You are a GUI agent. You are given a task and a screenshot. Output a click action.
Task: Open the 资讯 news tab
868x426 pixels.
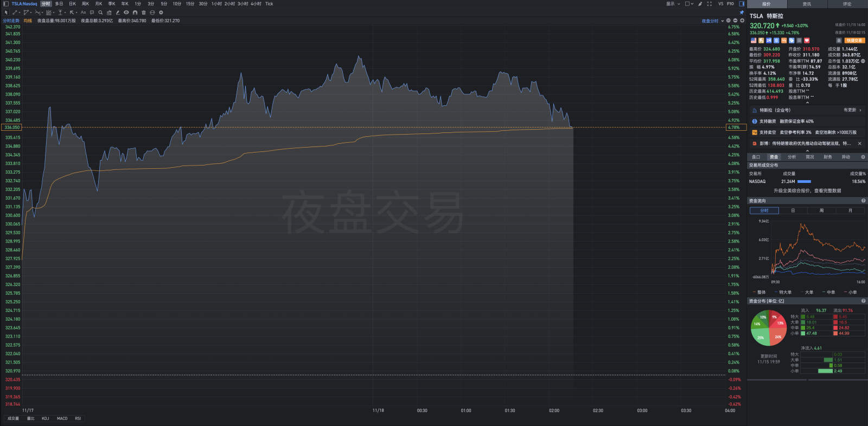807,4
